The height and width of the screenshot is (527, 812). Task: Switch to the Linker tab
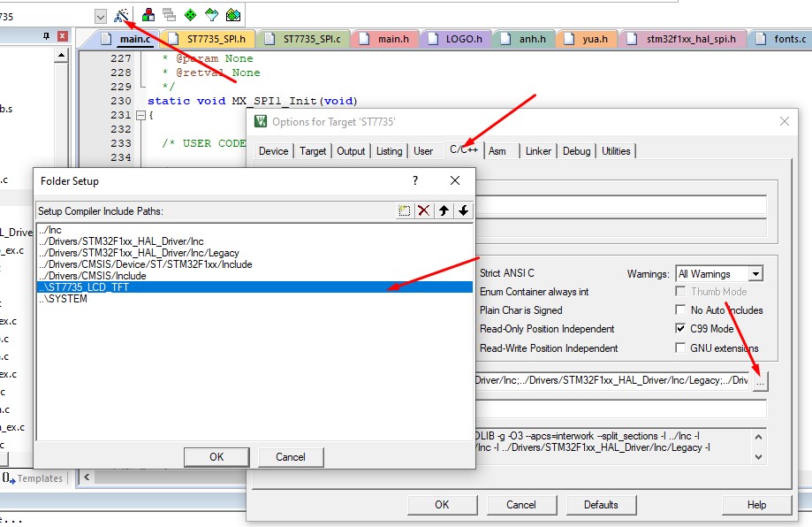[538, 151]
